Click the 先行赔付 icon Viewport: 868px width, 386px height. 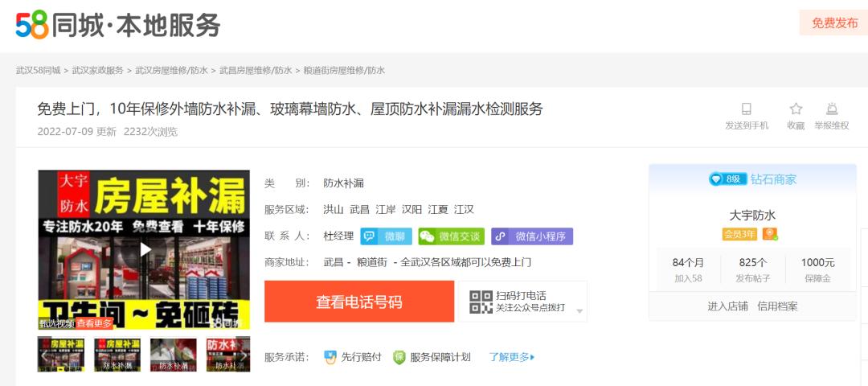(330, 357)
